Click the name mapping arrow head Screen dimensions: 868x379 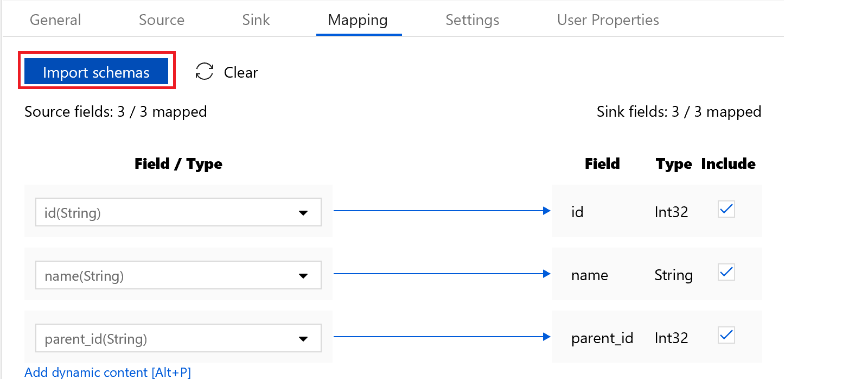coord(546,274)
